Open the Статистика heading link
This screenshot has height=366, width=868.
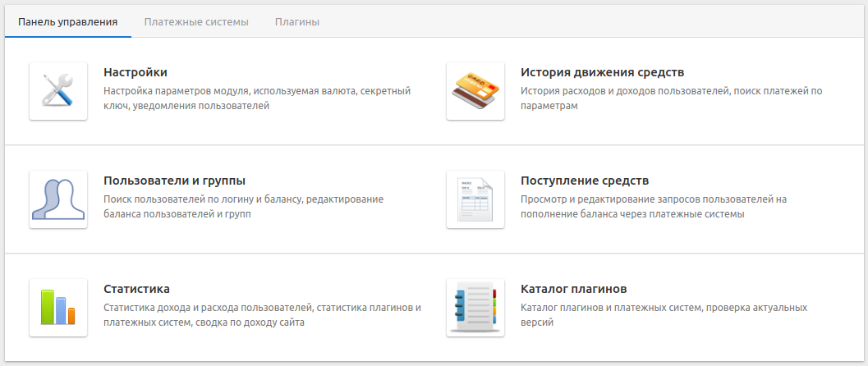coord(137,289)
